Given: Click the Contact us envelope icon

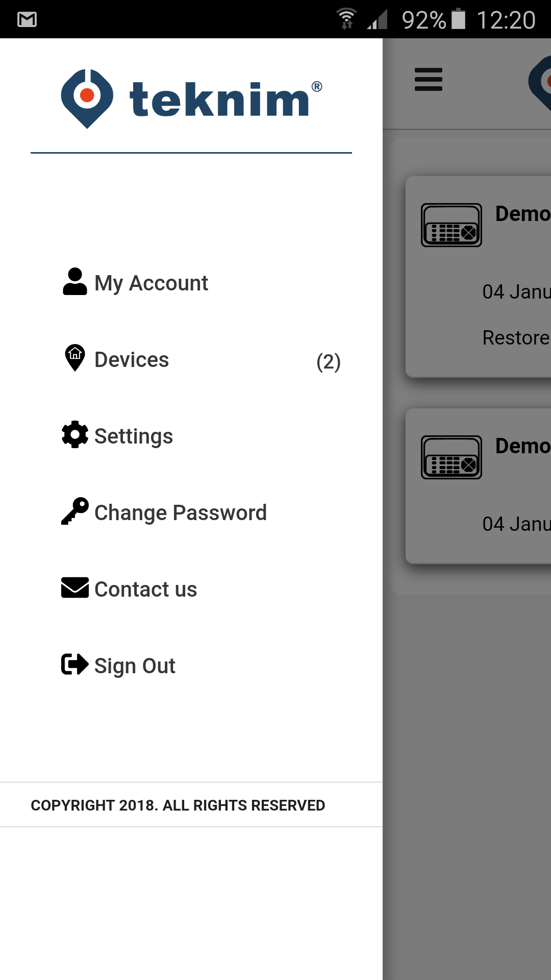Looking at the screenshot, I should click(75, 587).
